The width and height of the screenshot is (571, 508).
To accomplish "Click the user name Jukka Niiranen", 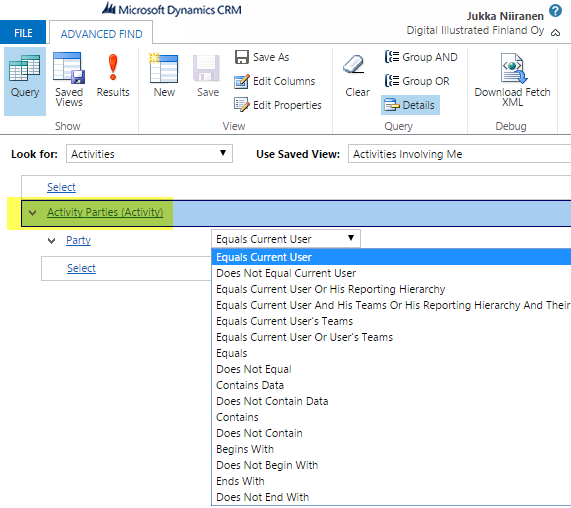I will point(505,16).
